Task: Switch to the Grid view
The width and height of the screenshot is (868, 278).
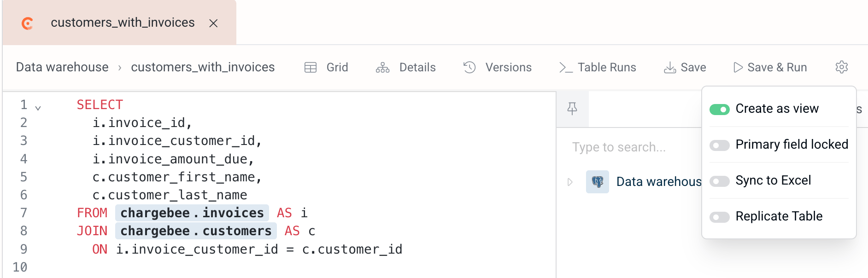Action: [326, 68]
